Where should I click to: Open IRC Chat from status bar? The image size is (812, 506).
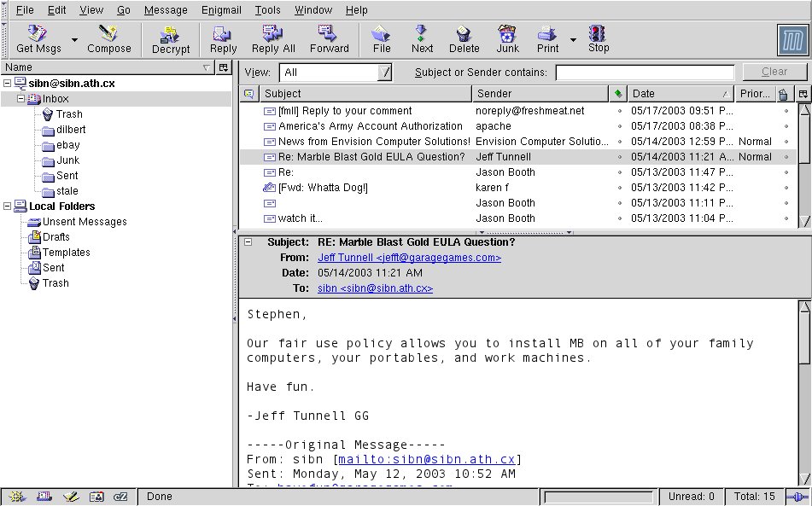(x=120, y=497)
